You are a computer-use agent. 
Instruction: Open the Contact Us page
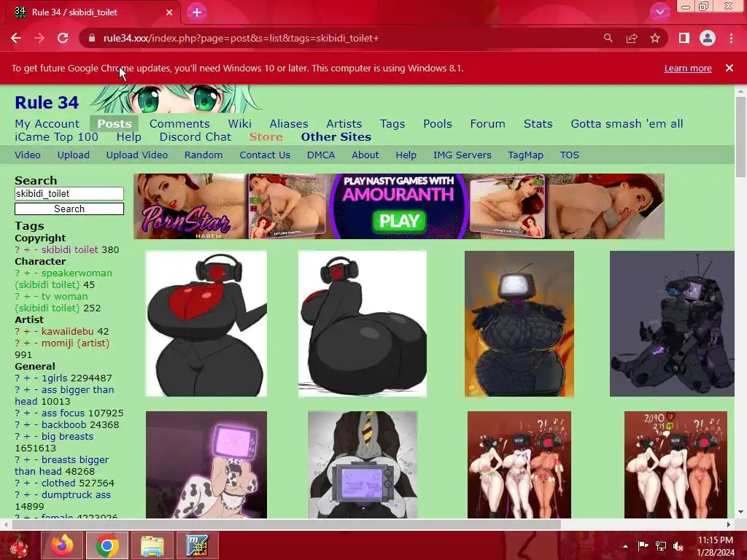tap(265, 155)
